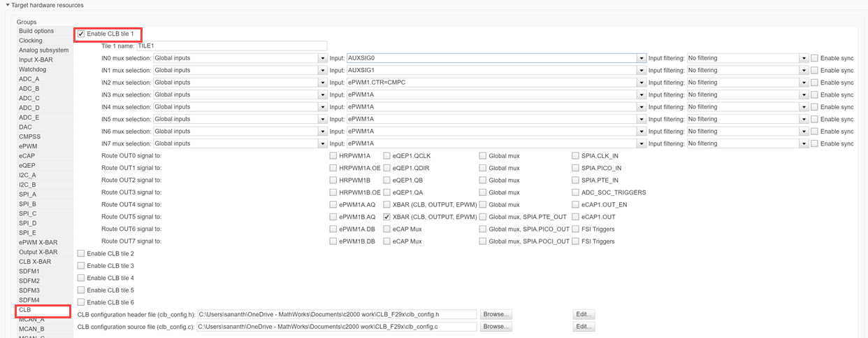Edit the clb_config.h header file

pyautogui.click(x=584, y=314)
